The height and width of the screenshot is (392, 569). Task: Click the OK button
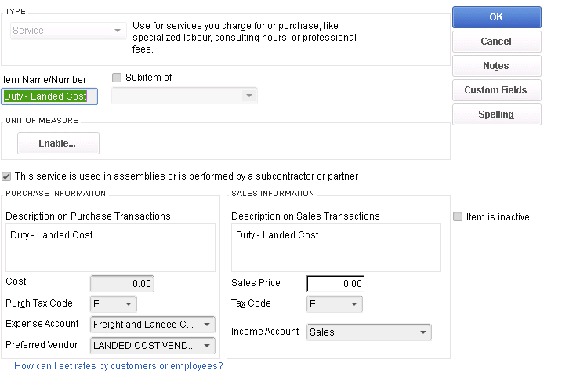coord(496,17)
